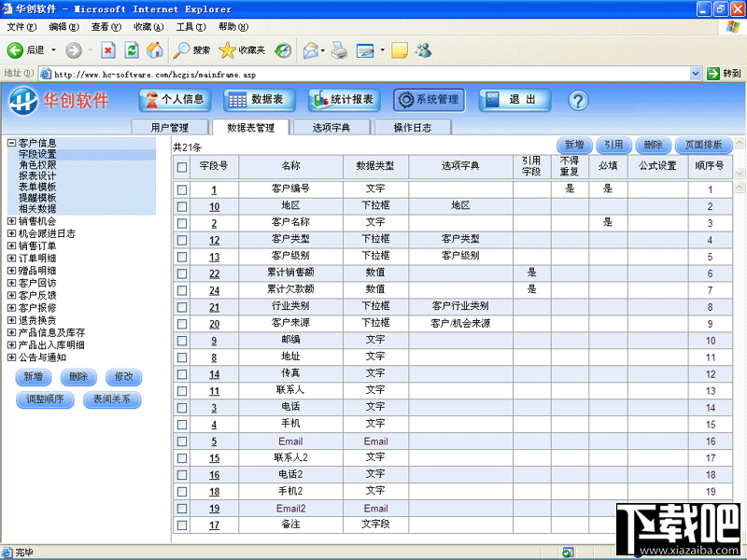747x560 pixels.
Task: Click the 修改 button in left panel
Action: click(124, 377)
